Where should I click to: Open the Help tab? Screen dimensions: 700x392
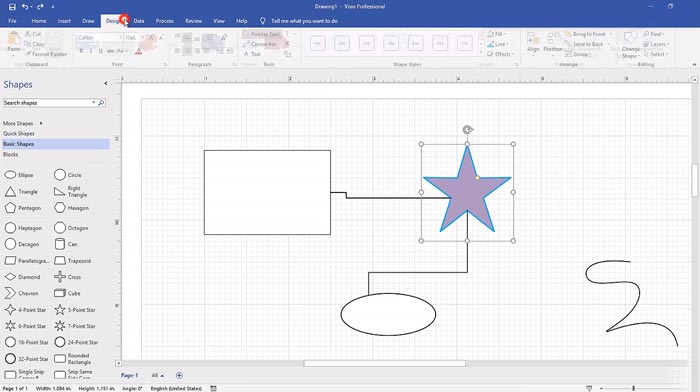click(242, 21)
